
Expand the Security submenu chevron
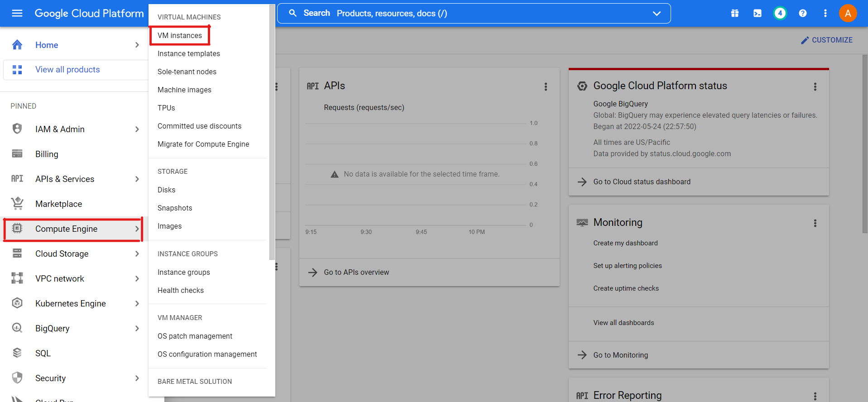pyautogui.click(x=137, y=378)
